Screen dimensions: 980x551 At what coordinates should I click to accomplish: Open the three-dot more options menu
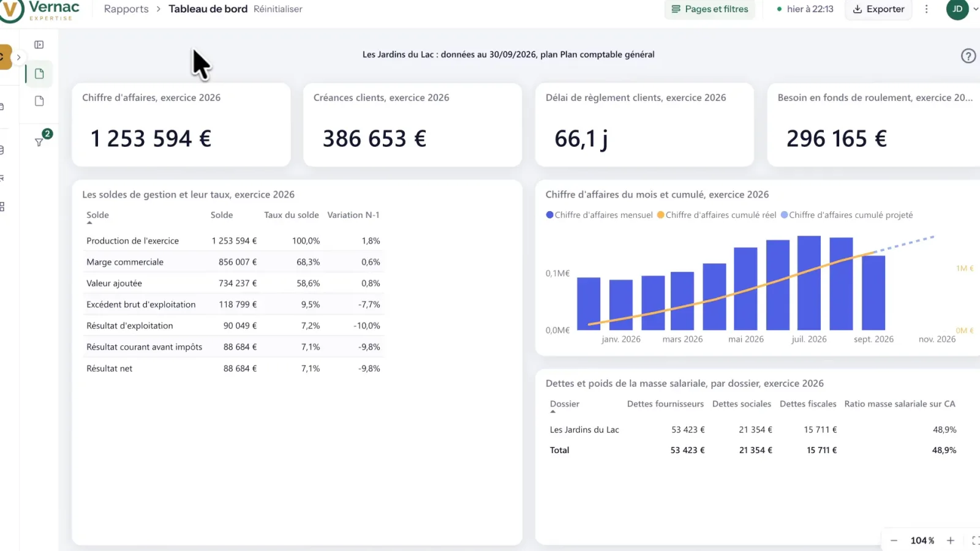926,9
